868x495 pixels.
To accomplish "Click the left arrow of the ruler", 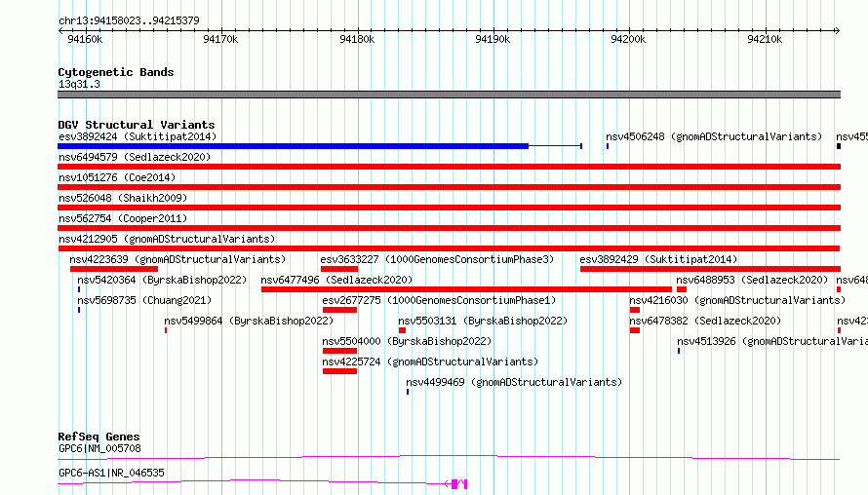I will (x=60, y=31).
